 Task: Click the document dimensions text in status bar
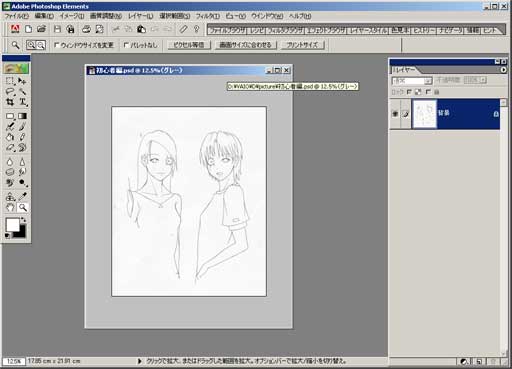coord(54,361)
